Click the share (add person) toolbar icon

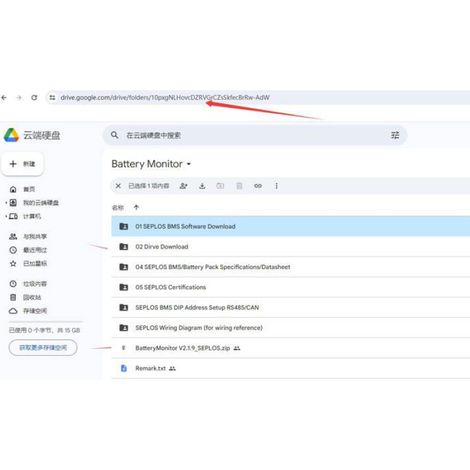(x=183, y=186)
